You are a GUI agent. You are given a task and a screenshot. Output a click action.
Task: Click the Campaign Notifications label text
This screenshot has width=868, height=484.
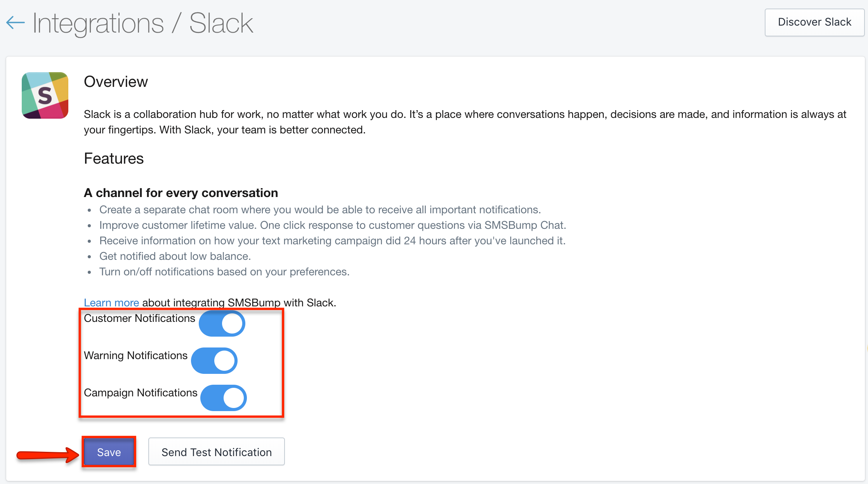141,393
